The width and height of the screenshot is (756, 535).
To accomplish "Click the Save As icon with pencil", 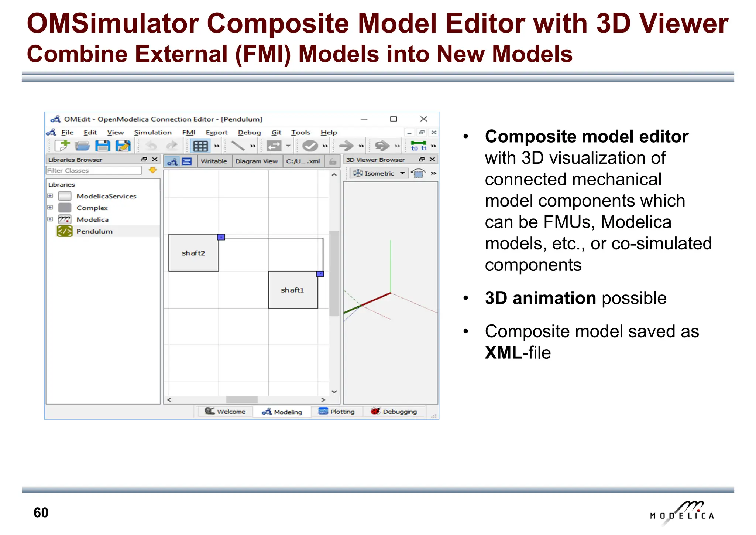I will tap(123, 146).
